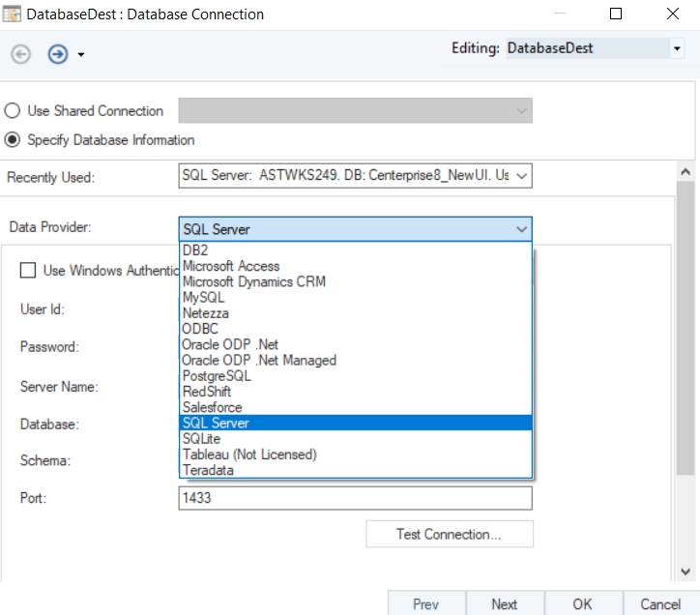Choose PostgreSQL from the provider list
The width and height of the screenshot is (700, 615).
coord(217,376)
